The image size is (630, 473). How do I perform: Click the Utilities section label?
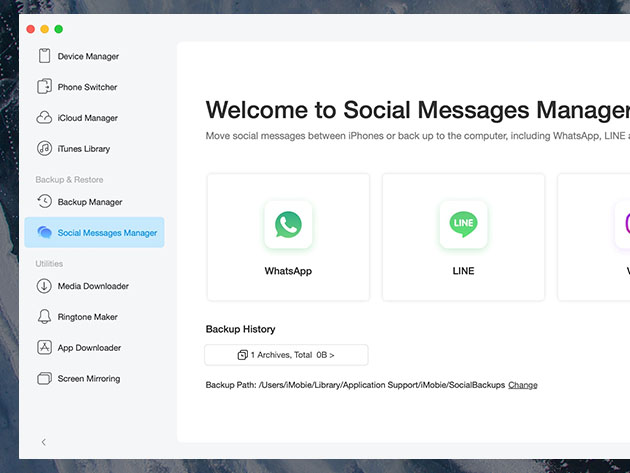[x=49, y=264]
